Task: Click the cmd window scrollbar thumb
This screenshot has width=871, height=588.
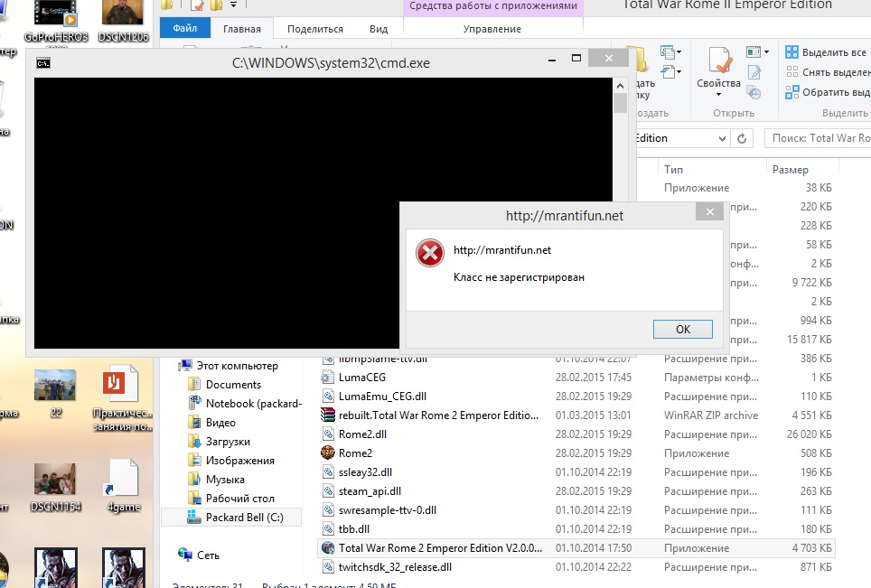Action: click(x=620, y=103)
